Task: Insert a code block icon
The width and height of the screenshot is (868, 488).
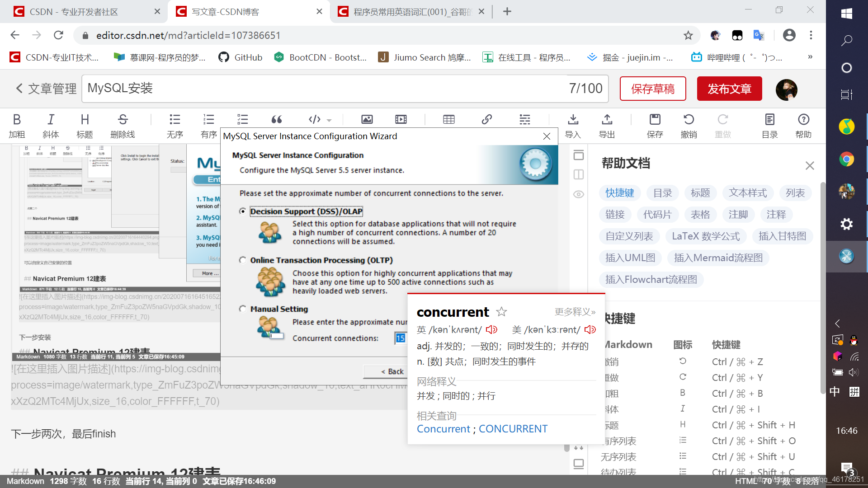Action: coord(315,119)
